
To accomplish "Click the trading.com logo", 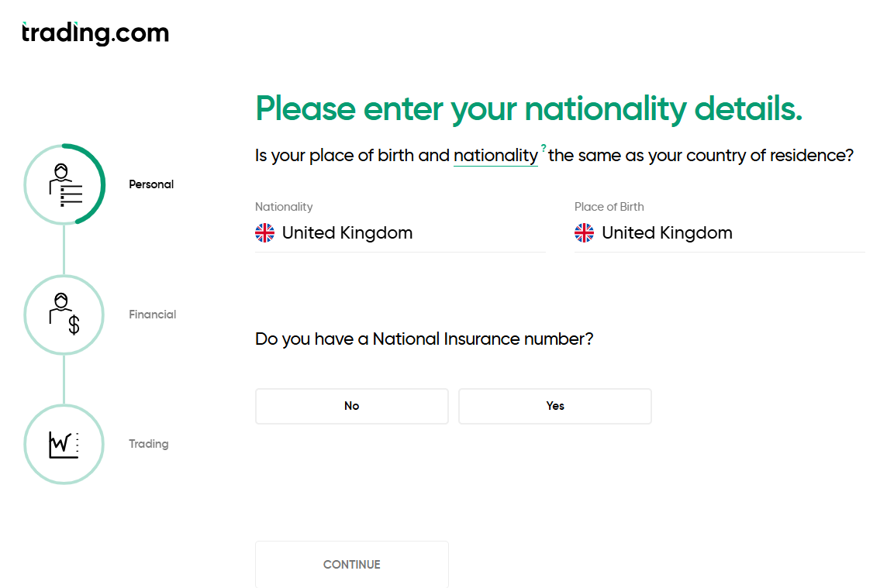I will [x=95, y=33].
